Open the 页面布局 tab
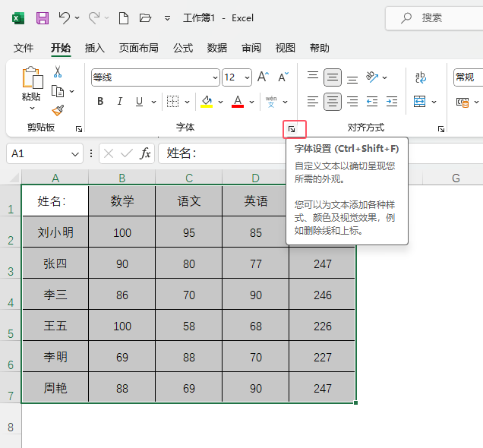Screen dimensions: 483x448 139,48
